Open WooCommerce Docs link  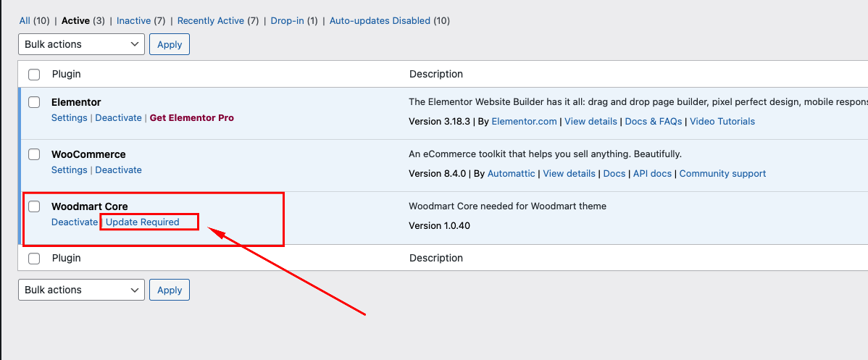click(614, 173)
